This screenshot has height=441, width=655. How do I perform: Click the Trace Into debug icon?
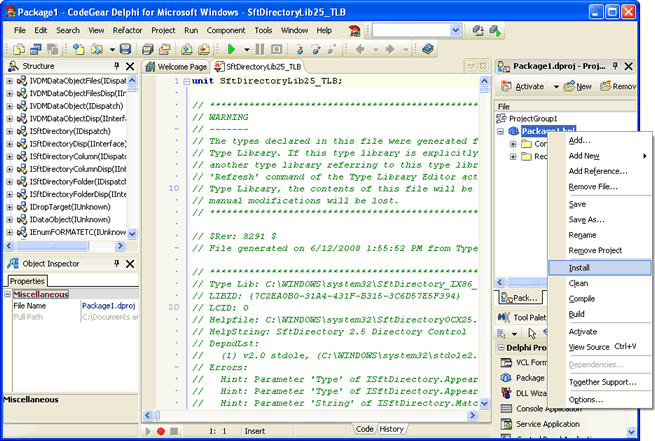click(300, 49)
